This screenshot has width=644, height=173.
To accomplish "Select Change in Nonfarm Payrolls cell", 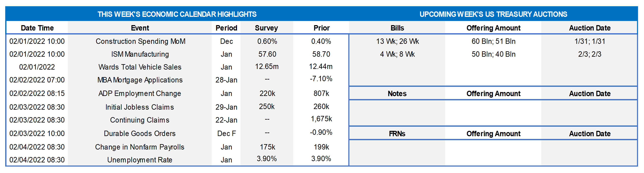I will pyautogui.click(x=139, y=147).
